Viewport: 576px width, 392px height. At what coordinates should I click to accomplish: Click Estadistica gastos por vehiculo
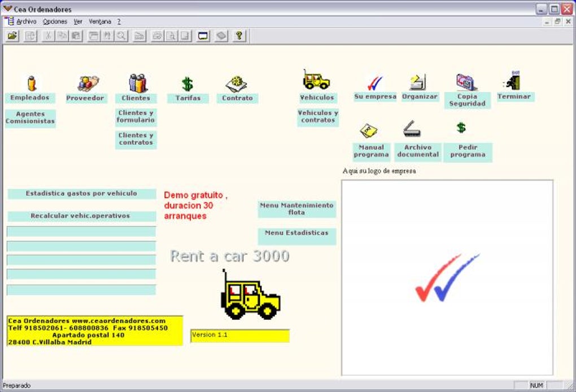[x=80, y=193]
